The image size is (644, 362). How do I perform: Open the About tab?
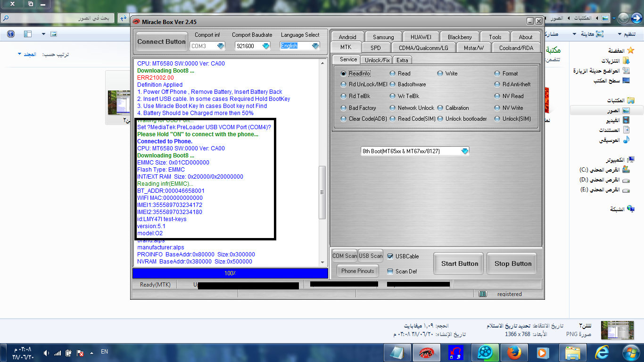tap(526, 37)
